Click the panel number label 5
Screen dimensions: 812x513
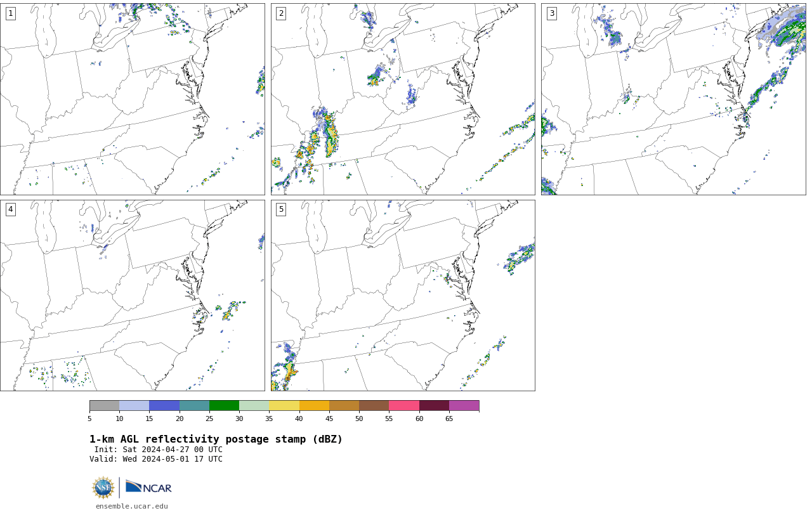281,209
